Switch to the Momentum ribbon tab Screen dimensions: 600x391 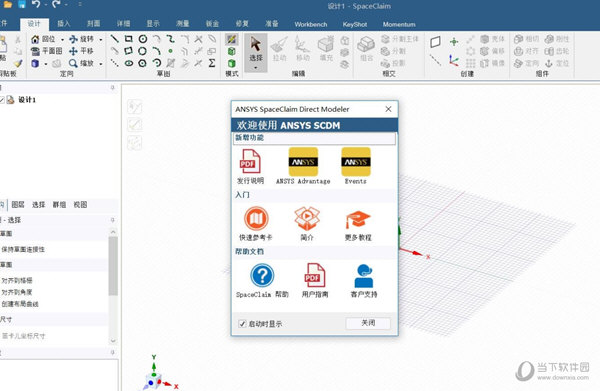tap(399, 24)
